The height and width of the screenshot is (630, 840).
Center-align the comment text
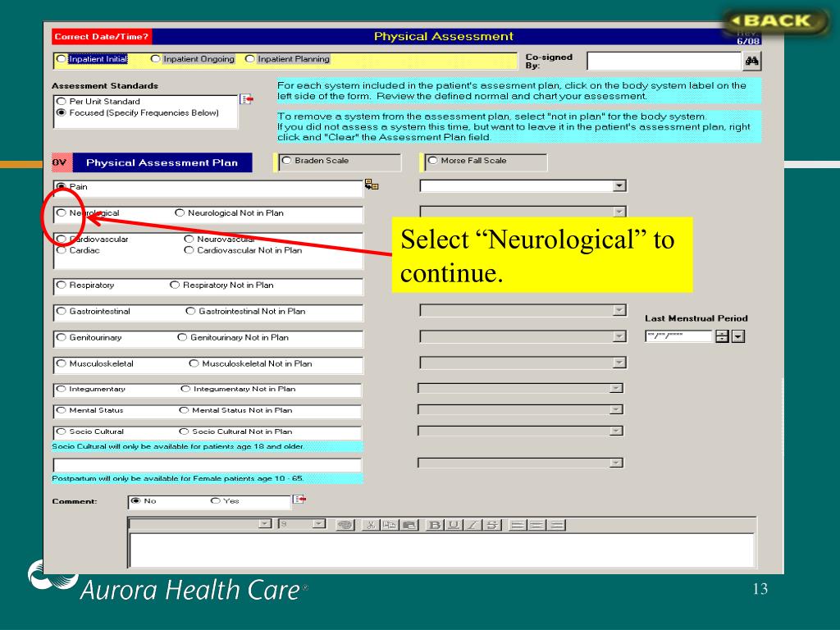pyautogui.click(x=536, y=525)
